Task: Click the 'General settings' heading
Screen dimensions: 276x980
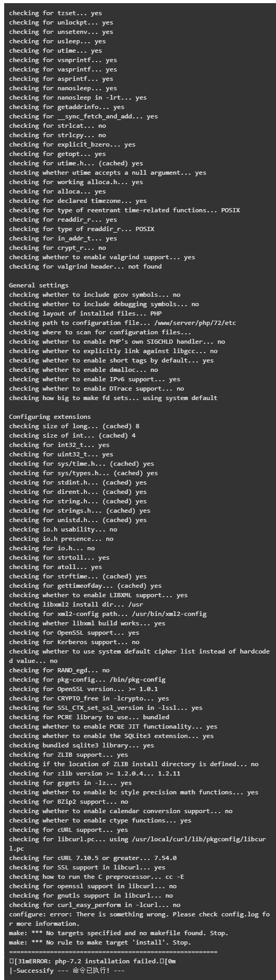Action: [x=39, y=285]
